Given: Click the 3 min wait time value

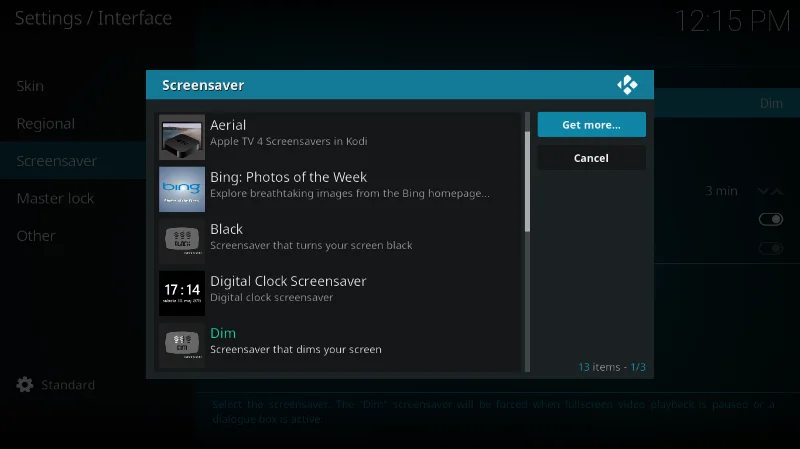Looking at the screenshot, I should pos(721,191).
